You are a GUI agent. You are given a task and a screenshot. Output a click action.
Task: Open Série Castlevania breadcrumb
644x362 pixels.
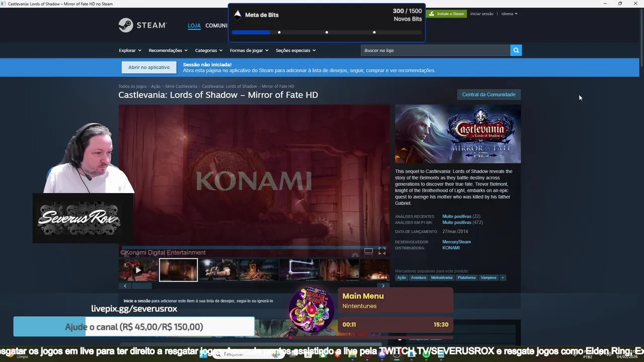[181, 86]
